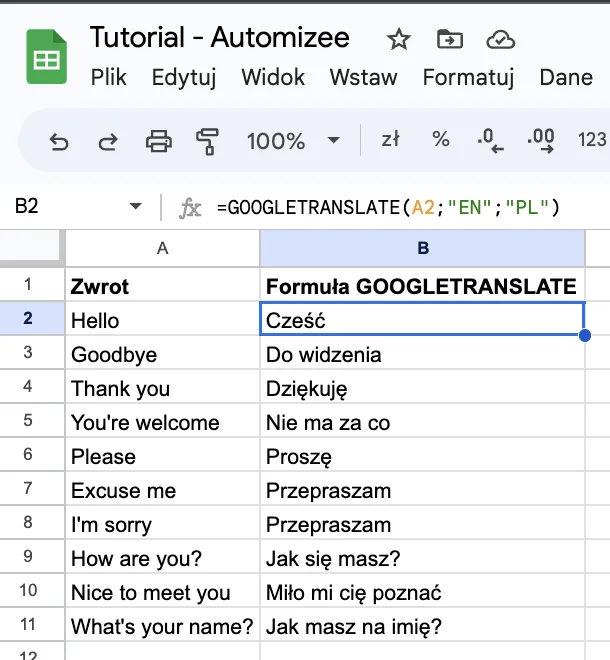The width and height of the screenshot is (610, 660).
Task: Open the Widok menu
Action: pyautogui.click(x=273, y=77)
